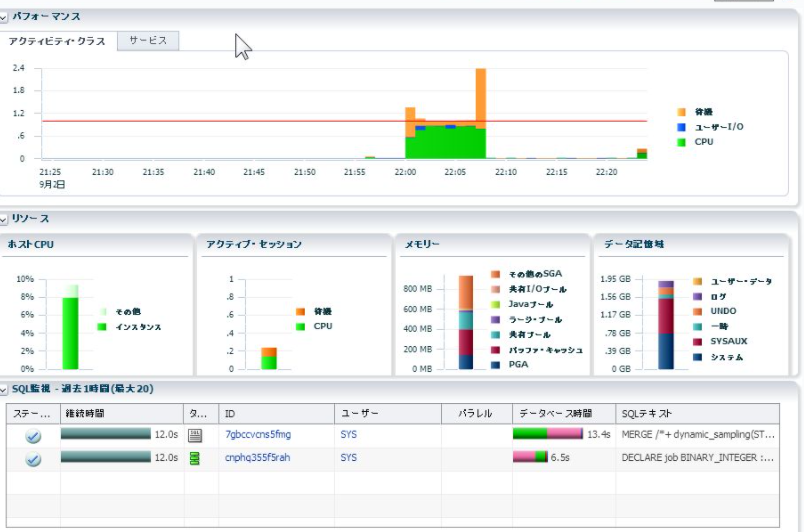The image size is (804, 532).
Task: Click completed status icon for 7gbccvcns5fmg
Action: (x=33, y=436)
